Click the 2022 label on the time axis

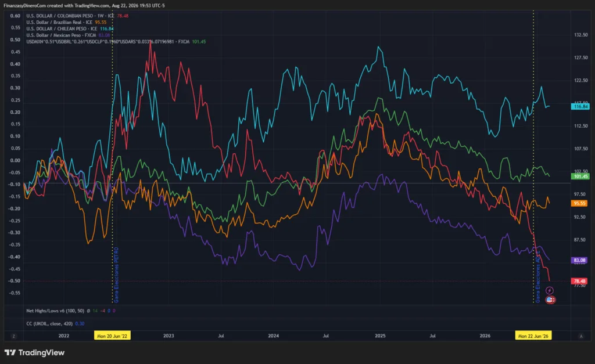tap(64, 336)
